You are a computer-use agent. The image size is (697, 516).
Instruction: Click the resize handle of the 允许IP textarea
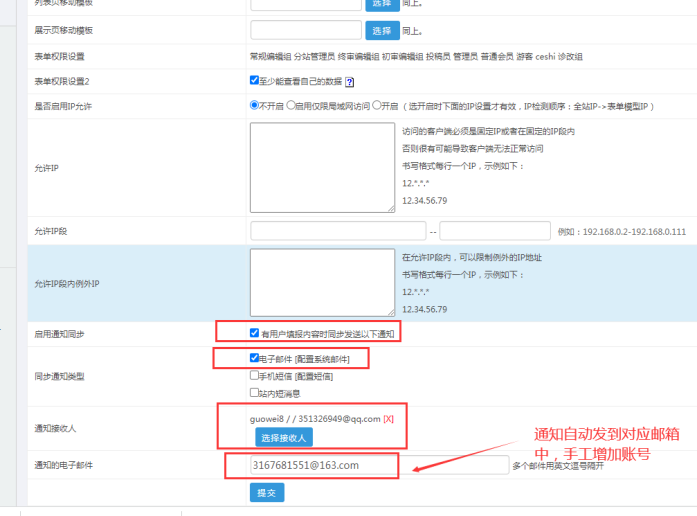(x=390, y=208)
